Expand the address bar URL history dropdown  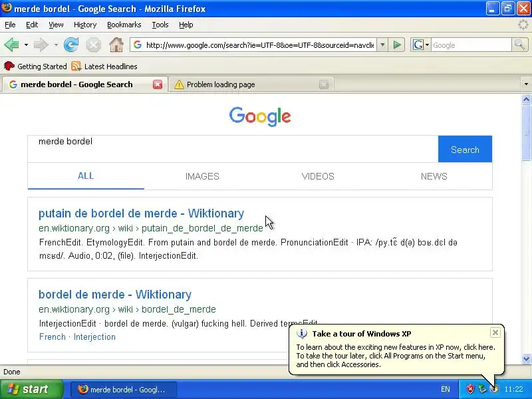(x=382, y=45)
